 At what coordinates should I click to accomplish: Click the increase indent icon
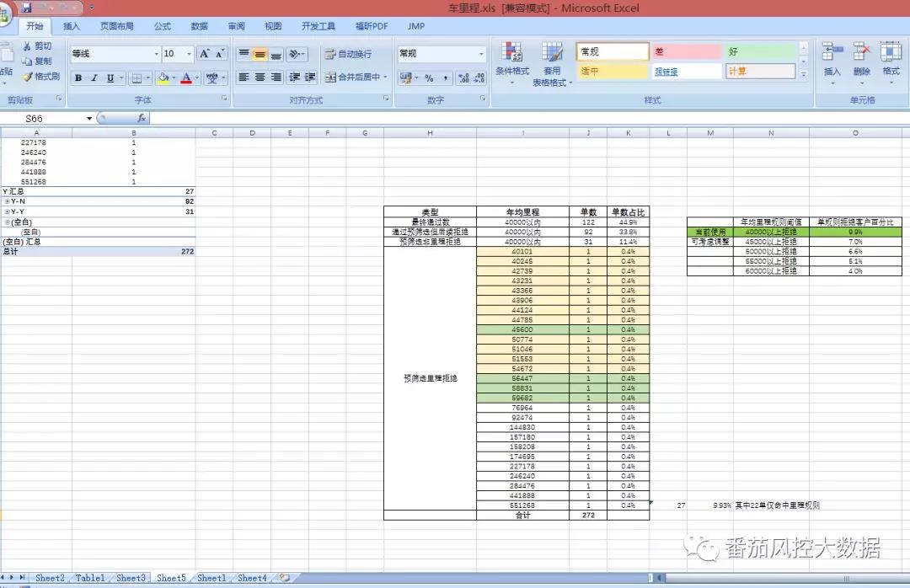pyautogui.click(x=310, y=78)
